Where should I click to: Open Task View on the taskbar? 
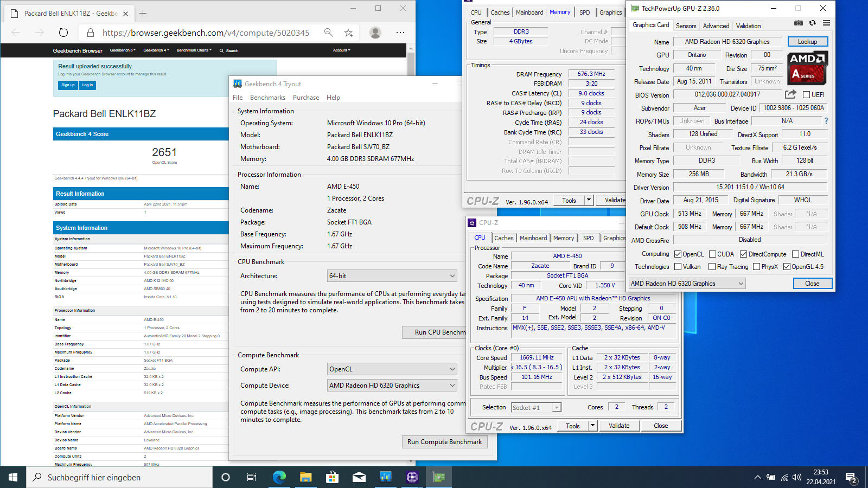(252, 477)
